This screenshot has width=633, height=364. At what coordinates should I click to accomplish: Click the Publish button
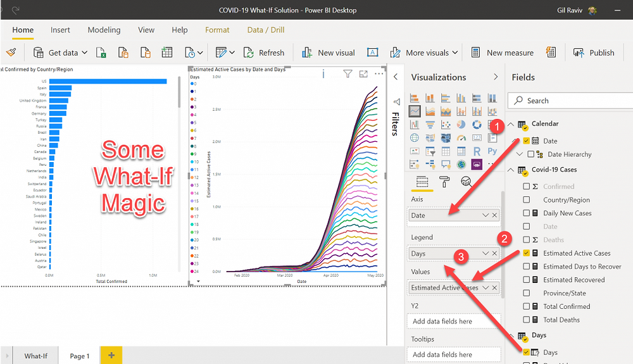pyautogui.click(x=594, y=53)
